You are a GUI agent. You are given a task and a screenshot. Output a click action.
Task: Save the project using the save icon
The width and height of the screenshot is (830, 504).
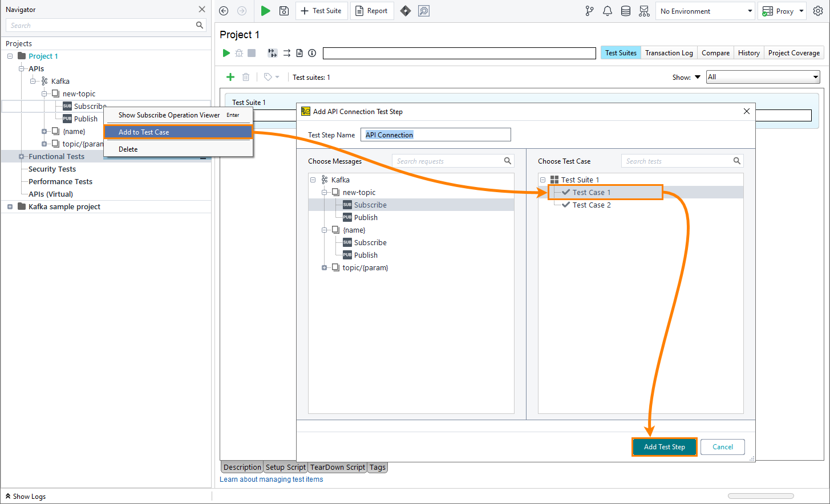(x=284, y=10)
